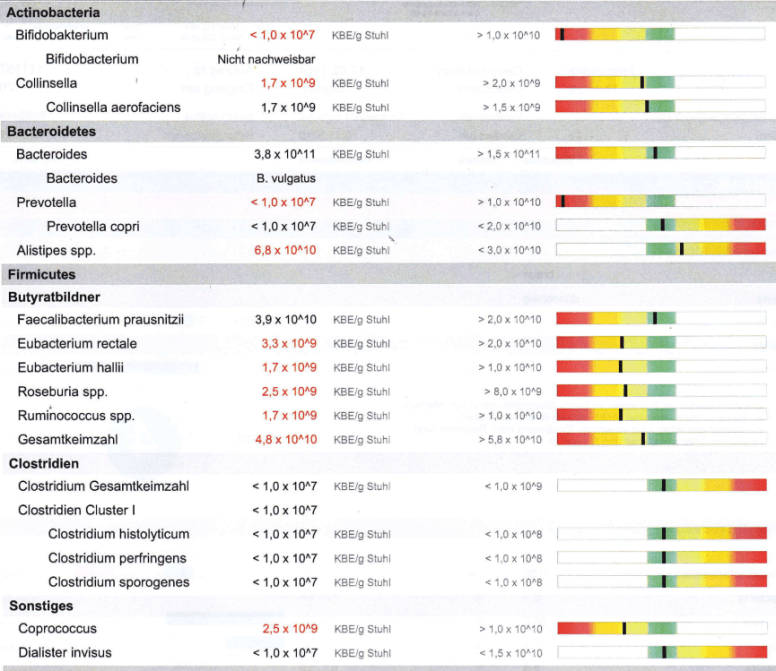776x671 pixels.
Task: Click the Clostridium Gesamtkeimzahl gauge bar
Action: 660,486
